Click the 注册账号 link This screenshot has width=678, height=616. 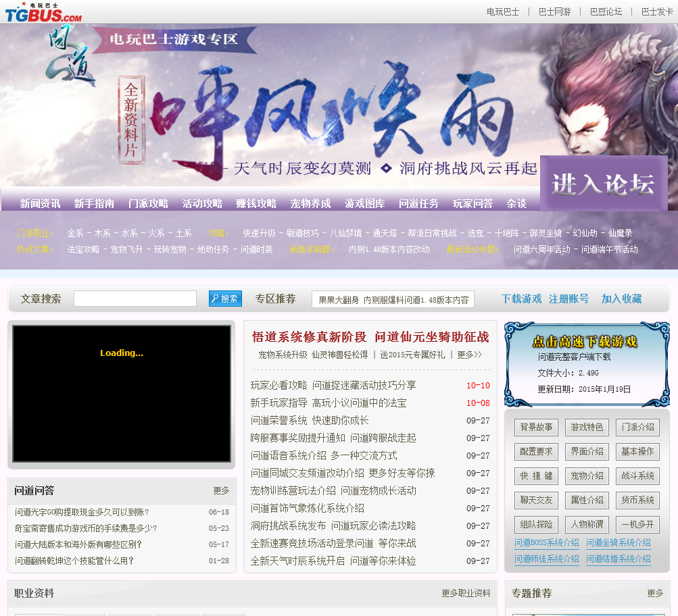[568, 299]
